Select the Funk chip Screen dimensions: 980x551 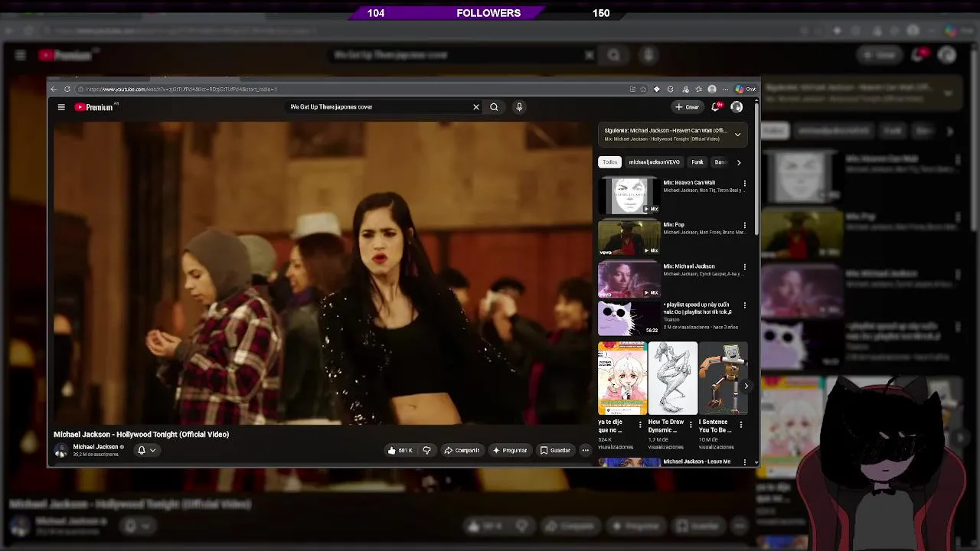[x=697, y=162]
